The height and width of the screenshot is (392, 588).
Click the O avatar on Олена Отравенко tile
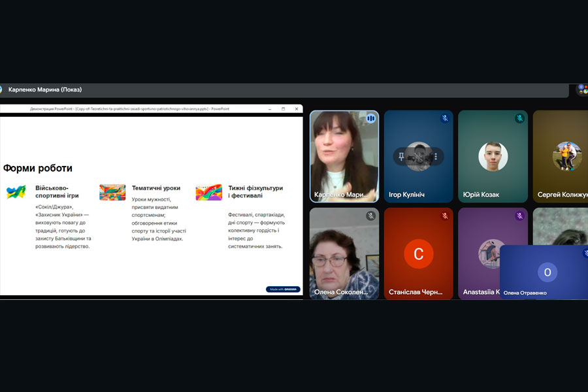tap(547, 272)
